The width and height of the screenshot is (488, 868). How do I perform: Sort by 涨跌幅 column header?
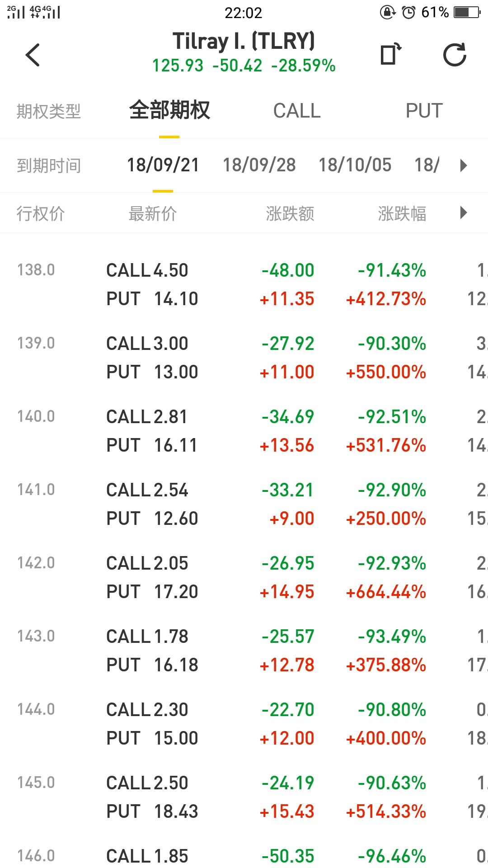(402, 213)
